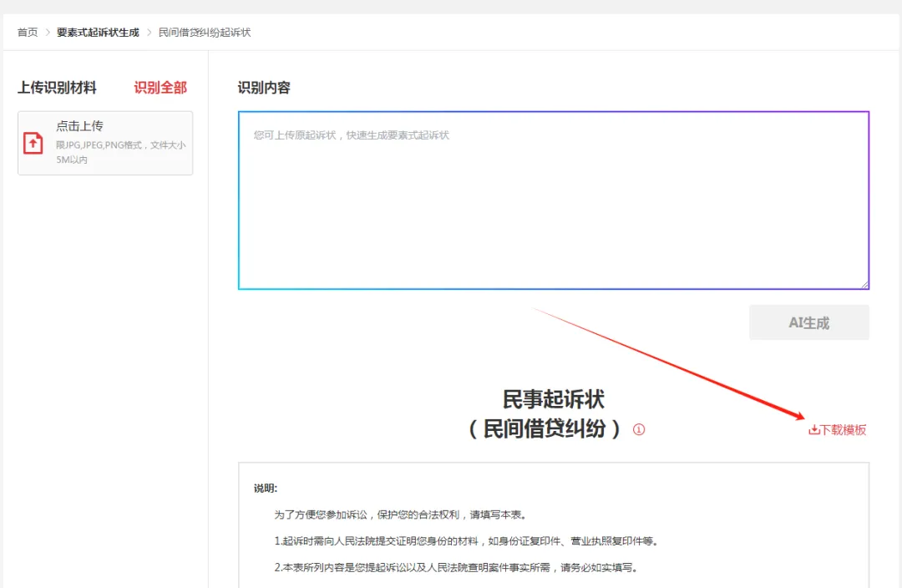Click the 民事起诉状 title
Image resolution: width=902 pixels, height=588 pixels.
click(x=554, y=399)
